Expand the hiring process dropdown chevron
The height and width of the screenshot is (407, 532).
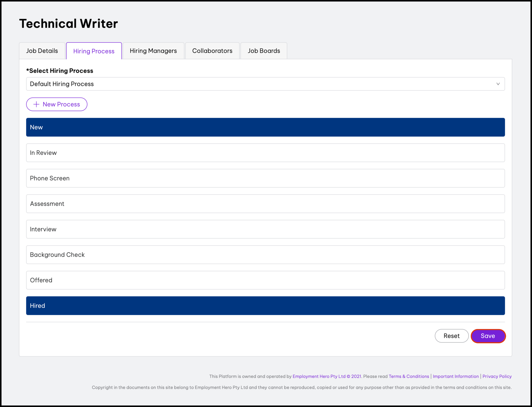498,84
